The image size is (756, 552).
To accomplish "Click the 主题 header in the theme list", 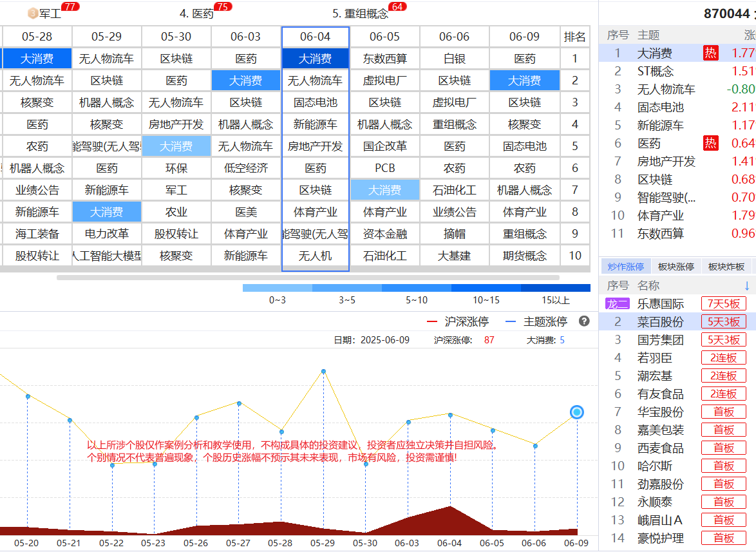I will pyautogui.click(x=648, y=35).
